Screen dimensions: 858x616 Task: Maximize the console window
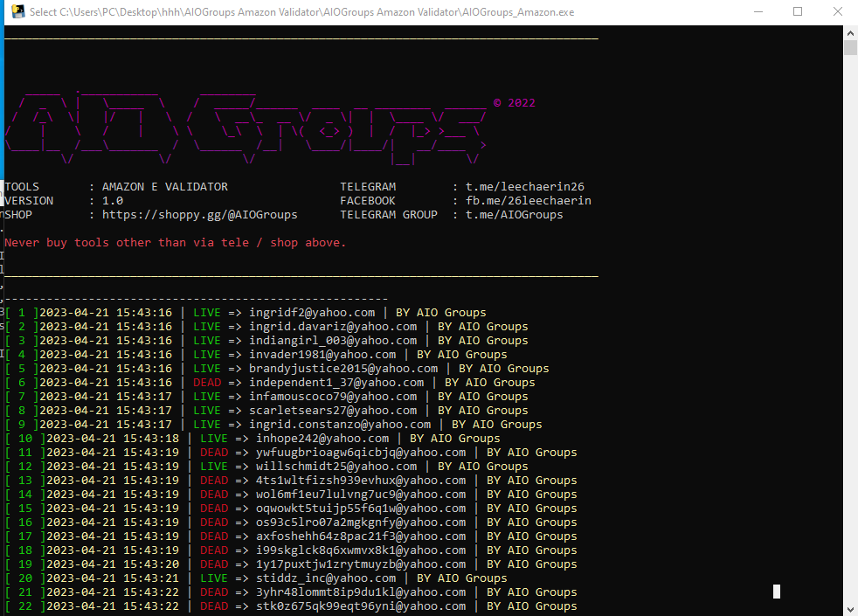(798, 12)
